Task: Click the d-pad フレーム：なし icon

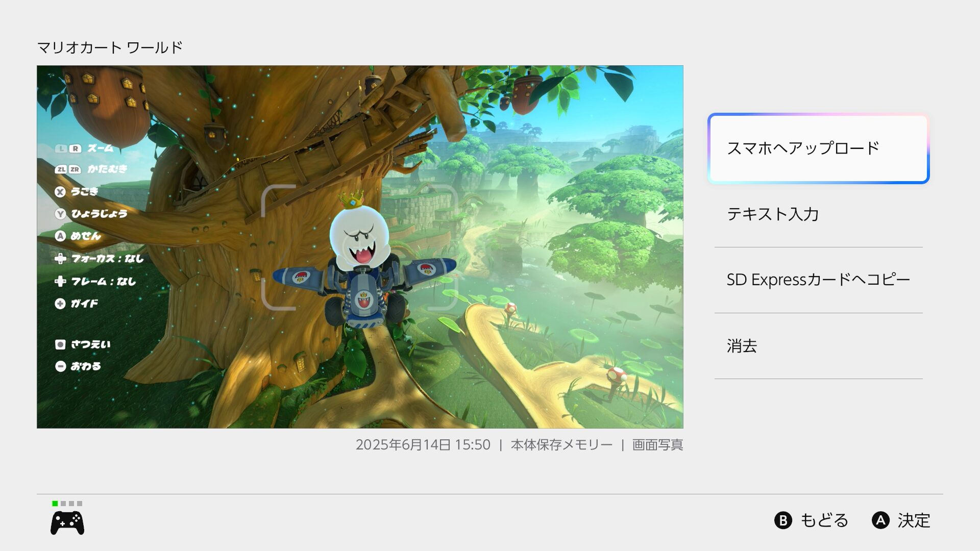Action: tap(60, 281)
